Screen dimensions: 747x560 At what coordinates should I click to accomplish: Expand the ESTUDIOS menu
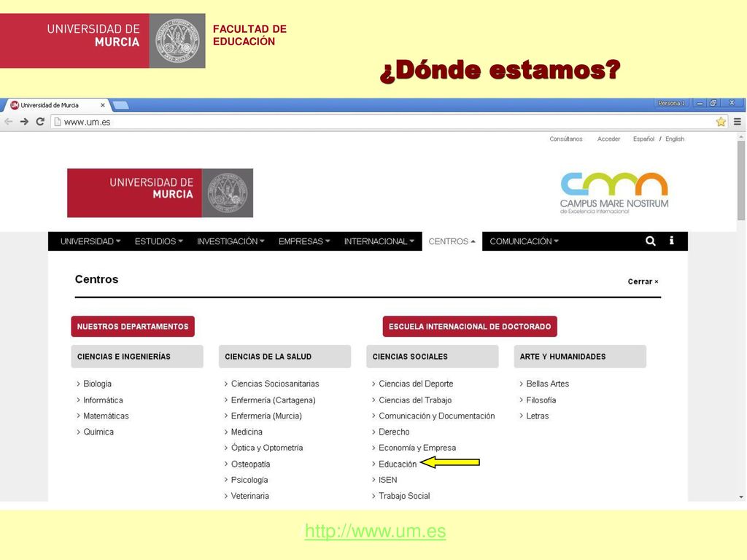pos(158,241)
